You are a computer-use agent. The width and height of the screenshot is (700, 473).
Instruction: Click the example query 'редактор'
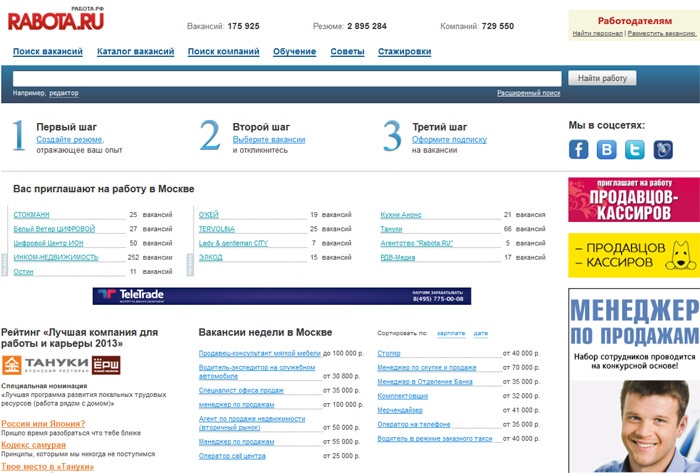pos(64,93)
